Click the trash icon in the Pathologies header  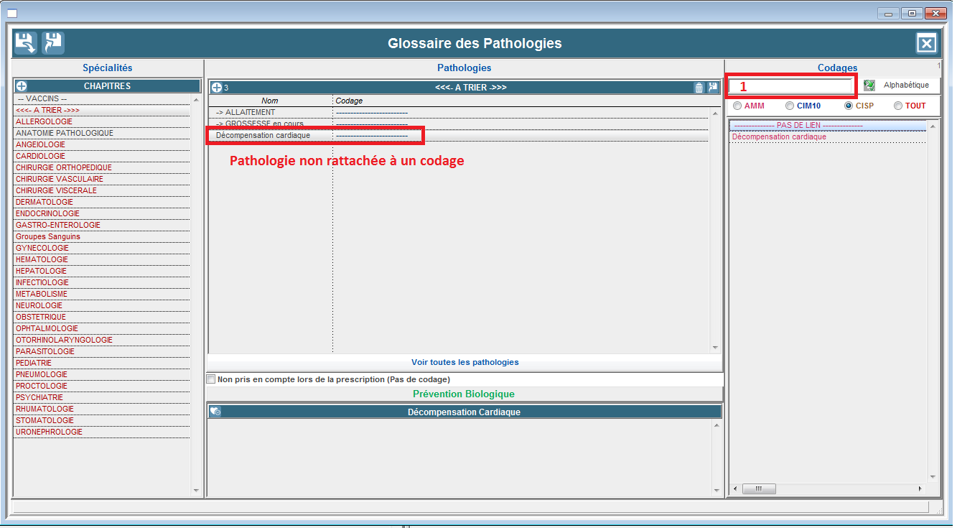coord(699,88)
